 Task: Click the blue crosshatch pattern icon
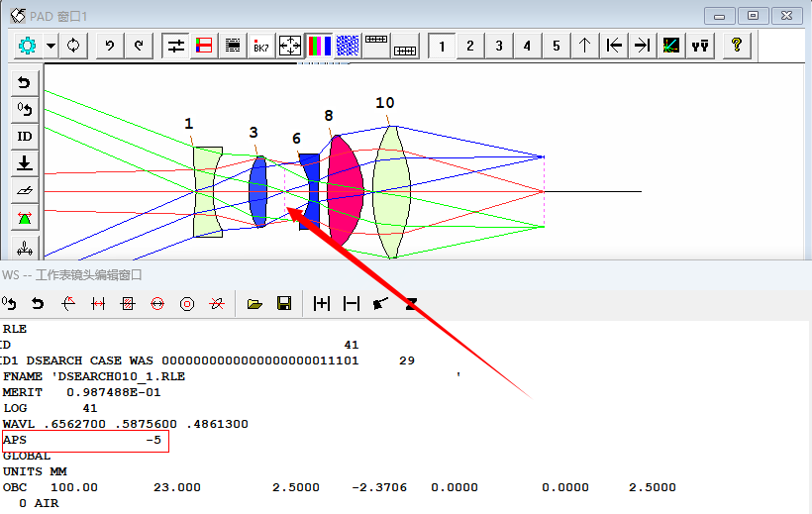tap(348, 46)
